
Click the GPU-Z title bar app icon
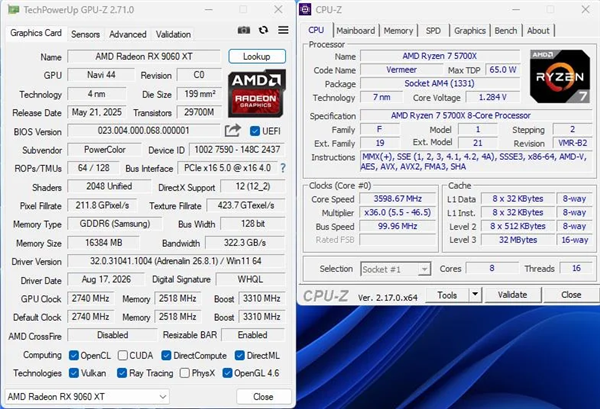[x=13, y=9]
